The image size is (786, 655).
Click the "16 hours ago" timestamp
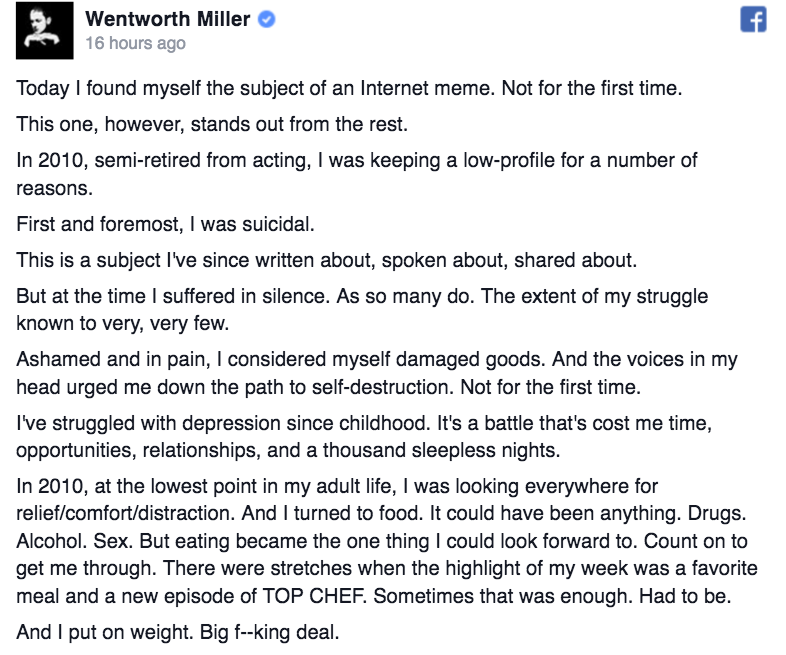pyautogui.click(x=135, y=44)
